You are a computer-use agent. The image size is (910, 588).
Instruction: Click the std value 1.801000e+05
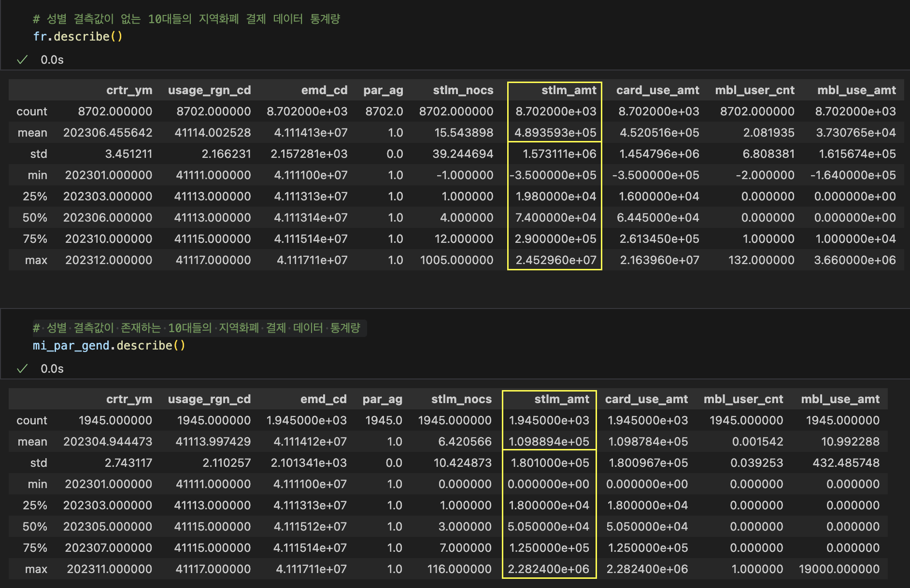point(550,463)
